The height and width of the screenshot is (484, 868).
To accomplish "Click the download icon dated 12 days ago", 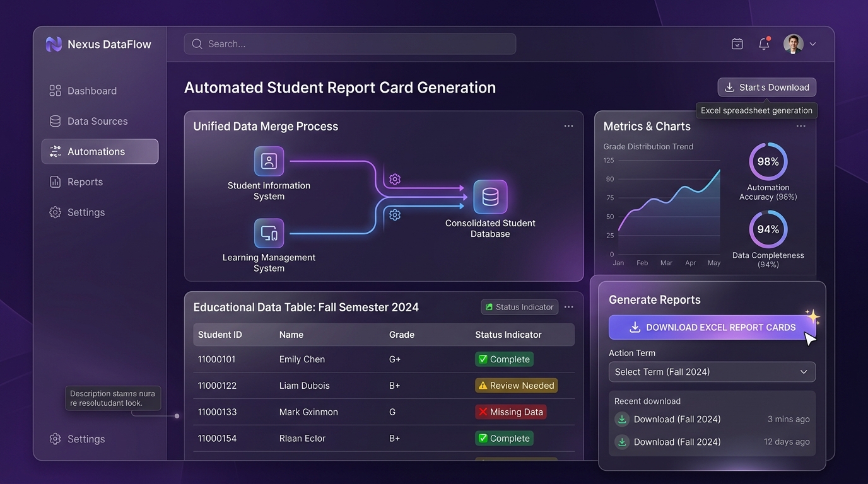I will point(622,442).
